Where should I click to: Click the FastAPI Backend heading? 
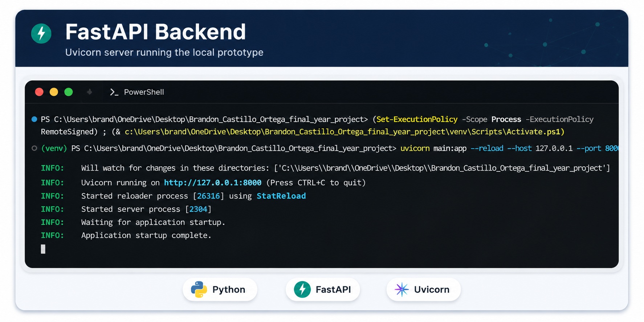point(155,32)
